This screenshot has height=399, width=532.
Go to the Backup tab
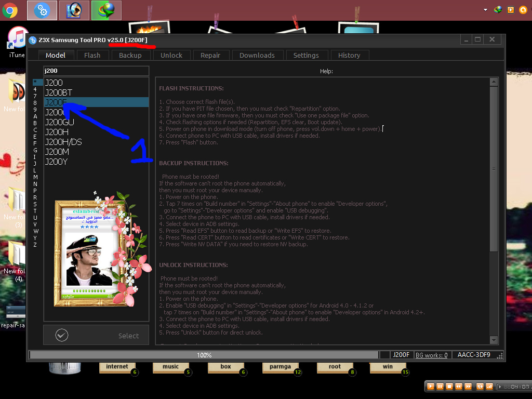coord(130,55)
